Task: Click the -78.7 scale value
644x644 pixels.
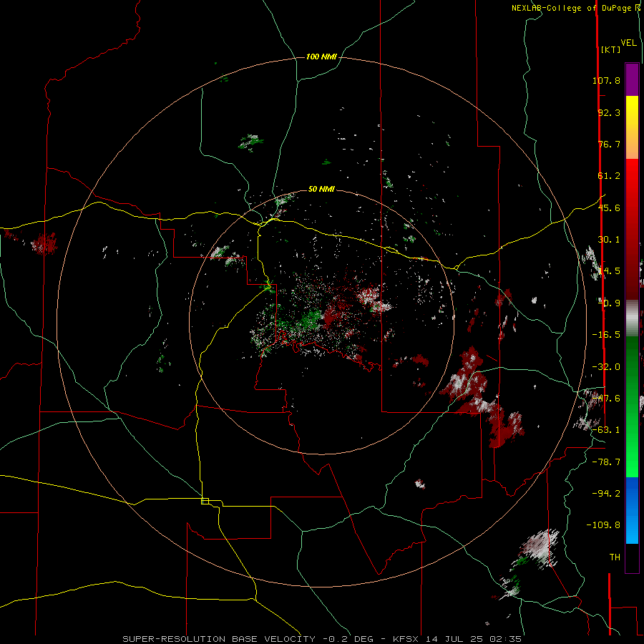Action: click(x=606, y=462)
